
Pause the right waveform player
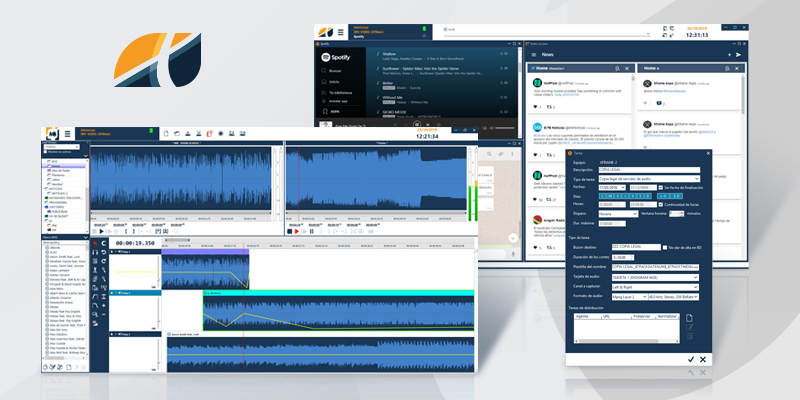tap(312, 231)
